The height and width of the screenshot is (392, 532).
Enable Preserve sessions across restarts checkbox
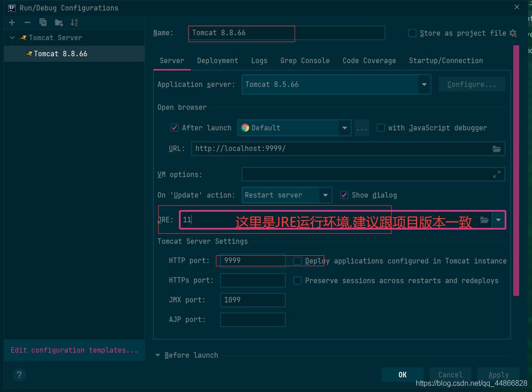tap(297, 280)
